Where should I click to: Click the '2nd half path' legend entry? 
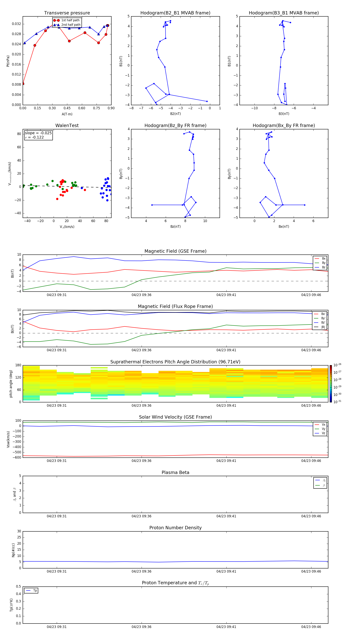click(67, 25)
